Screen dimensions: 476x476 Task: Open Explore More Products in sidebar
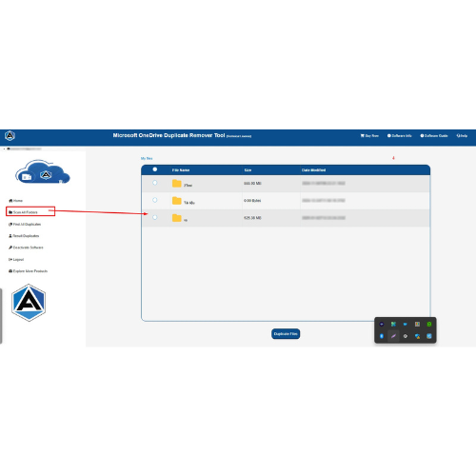coord(28,271)
